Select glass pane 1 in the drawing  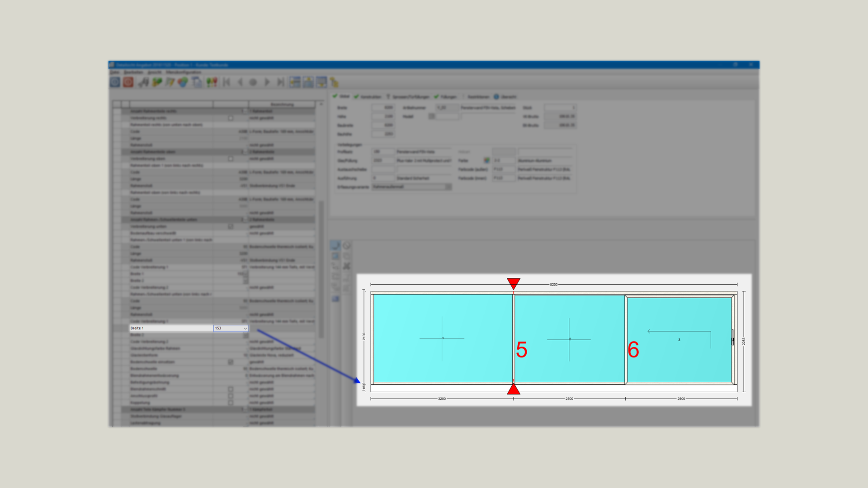pyautogui.click(x=443, y=338)
